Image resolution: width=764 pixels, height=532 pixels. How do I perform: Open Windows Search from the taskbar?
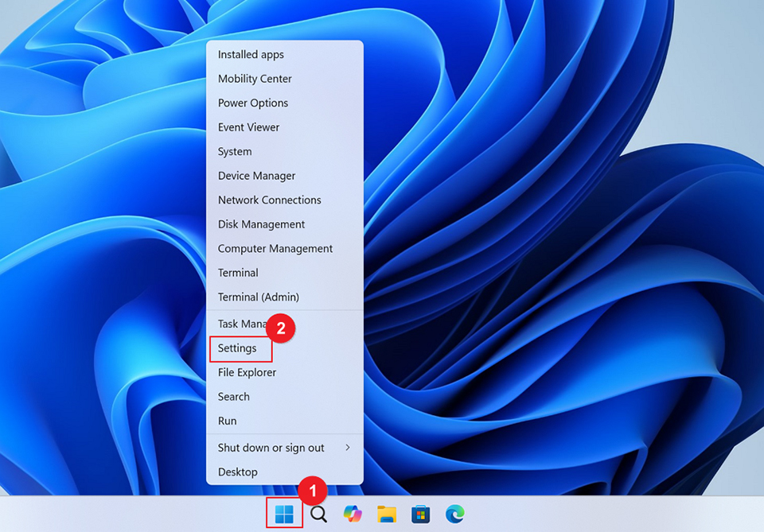click(x=318, y=514)
